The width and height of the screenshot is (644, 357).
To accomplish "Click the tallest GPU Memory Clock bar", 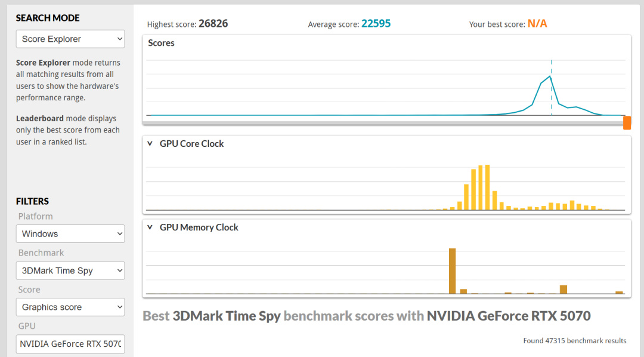I will pyautogui.click(x=452, y=271).
